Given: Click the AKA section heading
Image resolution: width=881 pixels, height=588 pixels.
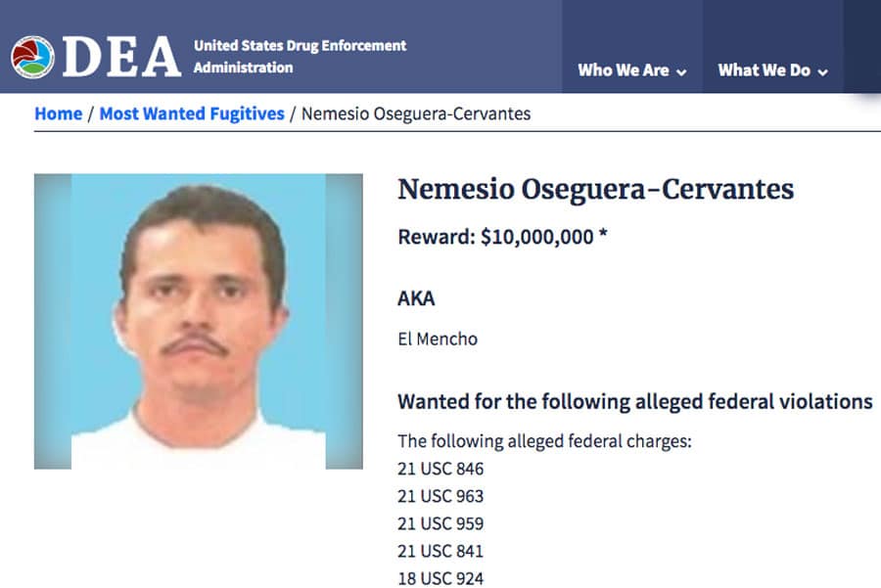Looking at the screenshot, I should (x=416, y=298).
